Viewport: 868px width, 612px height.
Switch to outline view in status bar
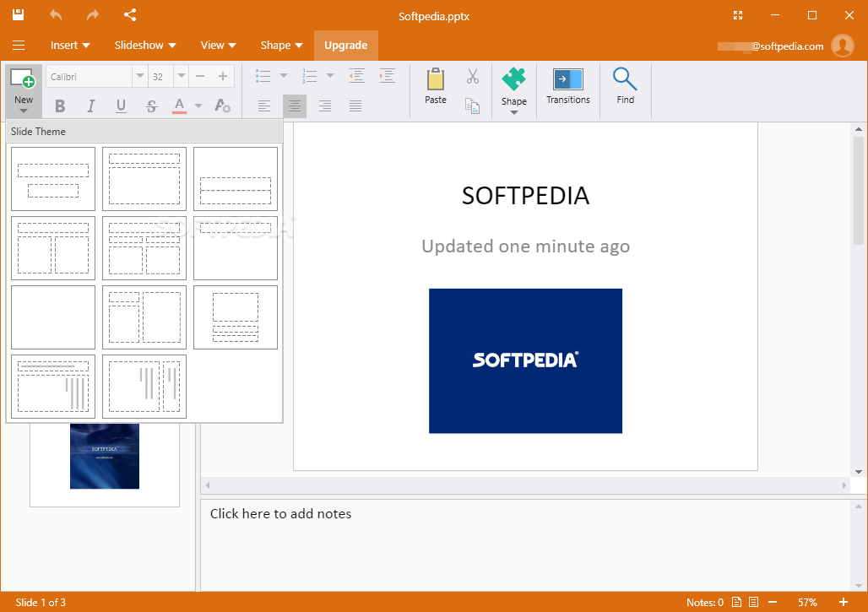point(753,602)
